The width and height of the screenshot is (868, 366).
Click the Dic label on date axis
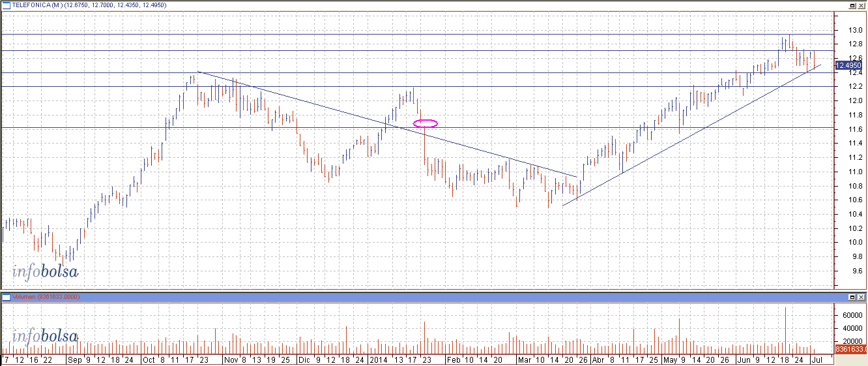(x=303, y=359)
